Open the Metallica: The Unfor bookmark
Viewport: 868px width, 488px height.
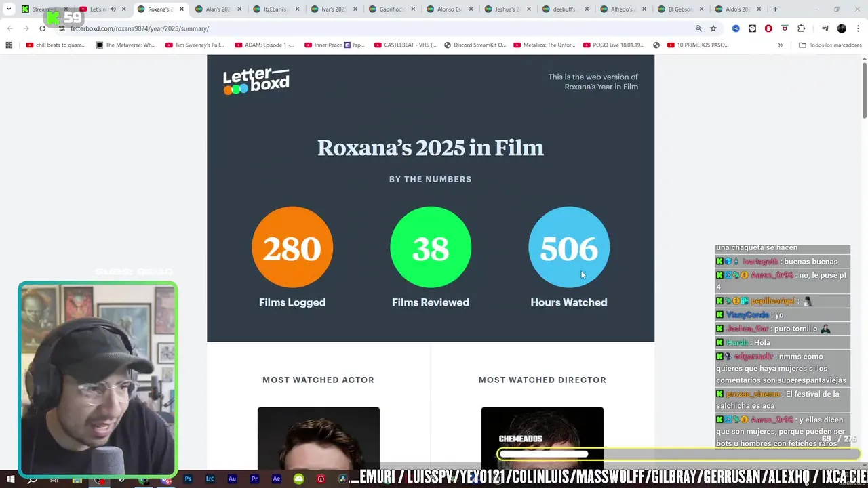pos(545,45)
